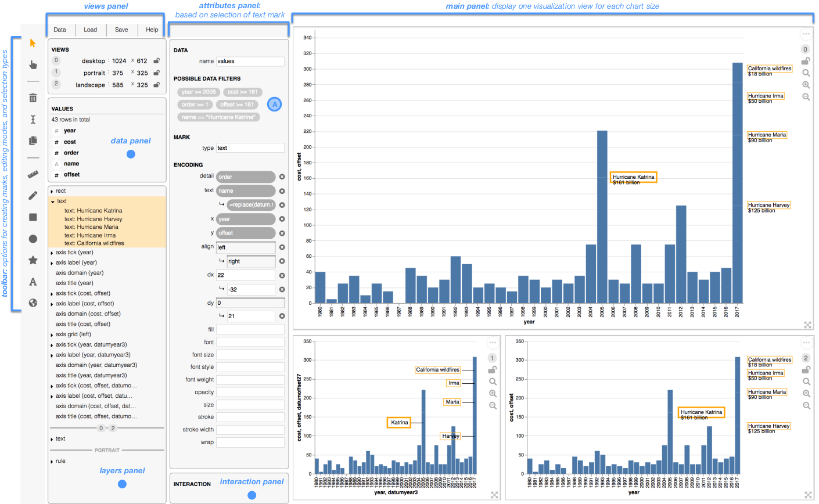Open the Save menu tab
The height and width of the screenshot is (504, 819).
click(121, 30)
